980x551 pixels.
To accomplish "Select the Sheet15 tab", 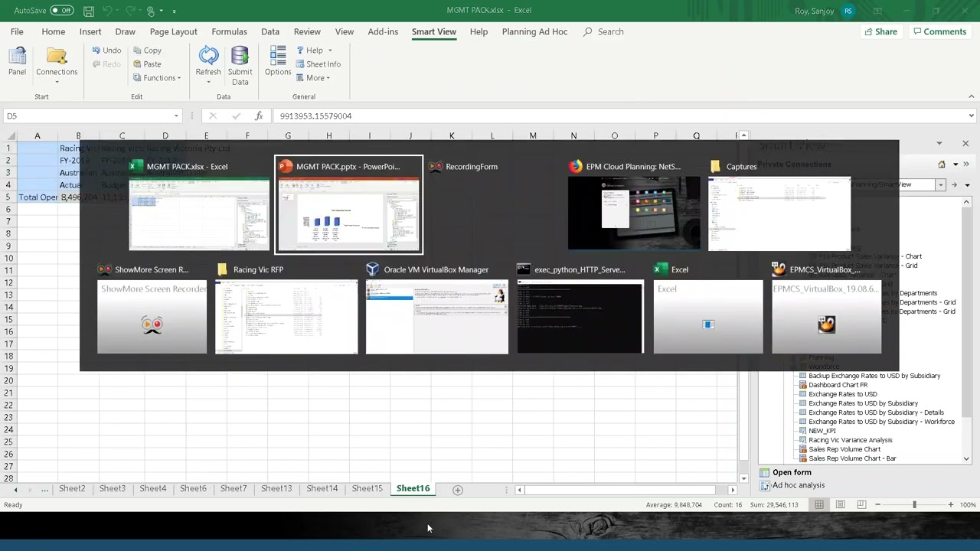I will tap(367, 488).
